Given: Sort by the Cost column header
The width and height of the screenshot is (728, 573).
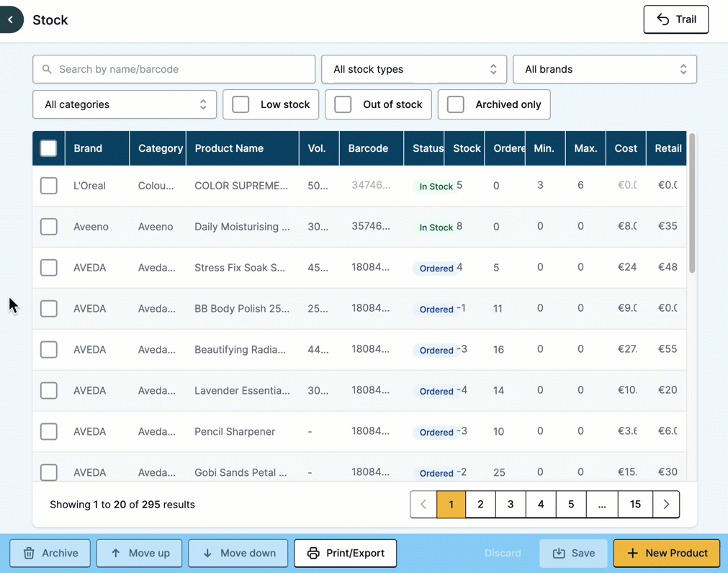Looking at the screenshot, I should tap(626, 148).
